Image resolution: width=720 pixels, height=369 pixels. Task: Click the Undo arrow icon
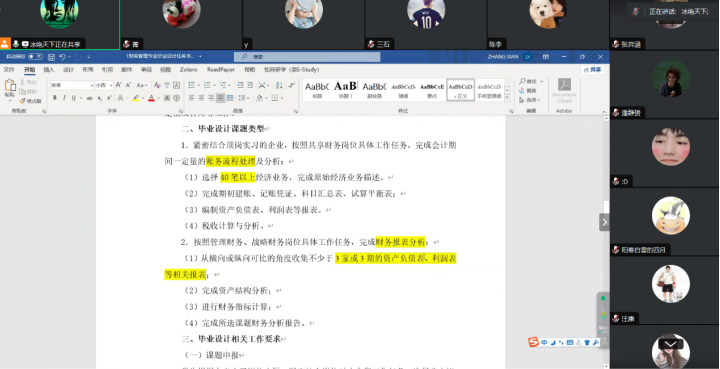62,57
